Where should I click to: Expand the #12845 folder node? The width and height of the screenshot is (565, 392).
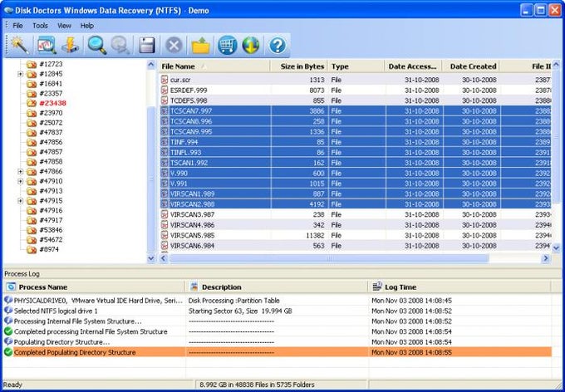click(21, 74)
